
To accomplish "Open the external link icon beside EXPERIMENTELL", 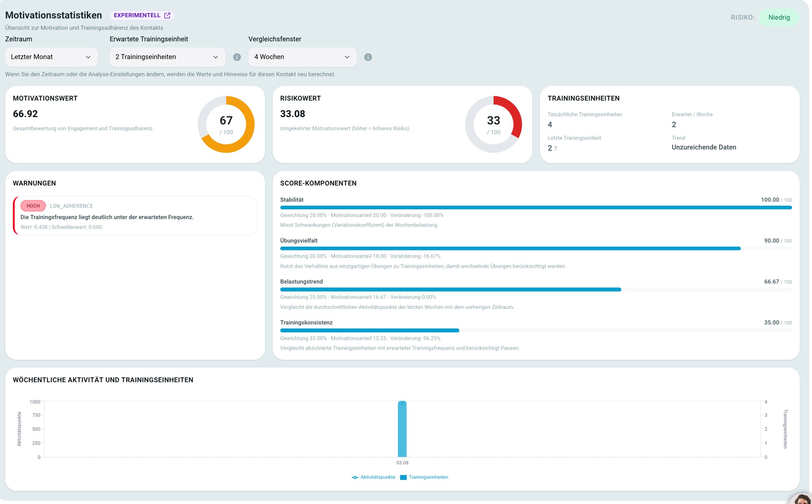I will point(167,15).
